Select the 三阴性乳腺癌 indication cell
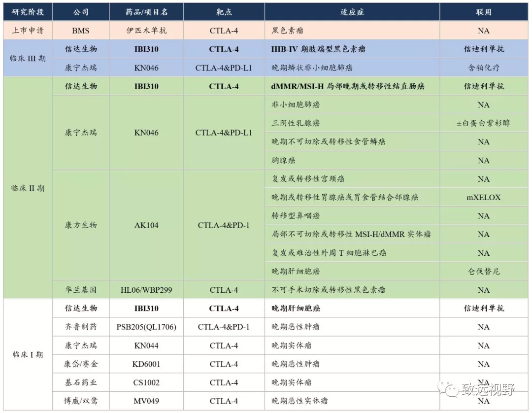The width and height of the screenshot is (532, 413). click(x=352, y=123)
